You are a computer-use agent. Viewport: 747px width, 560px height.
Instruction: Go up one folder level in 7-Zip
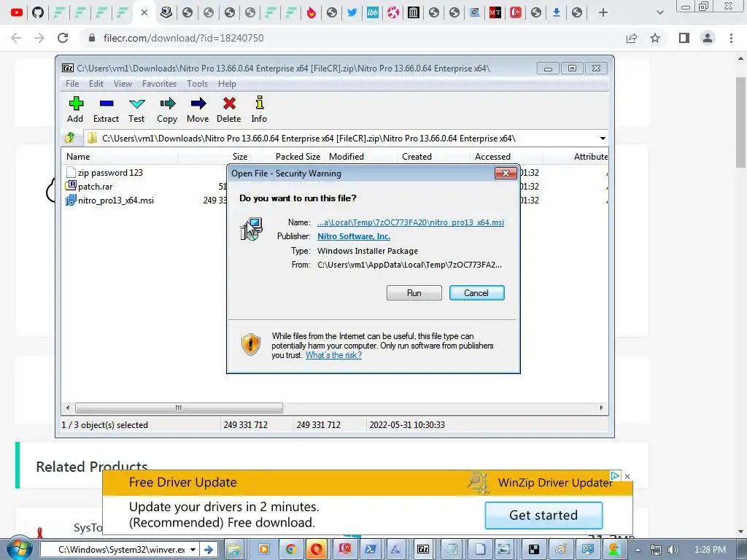coord(70,138)
